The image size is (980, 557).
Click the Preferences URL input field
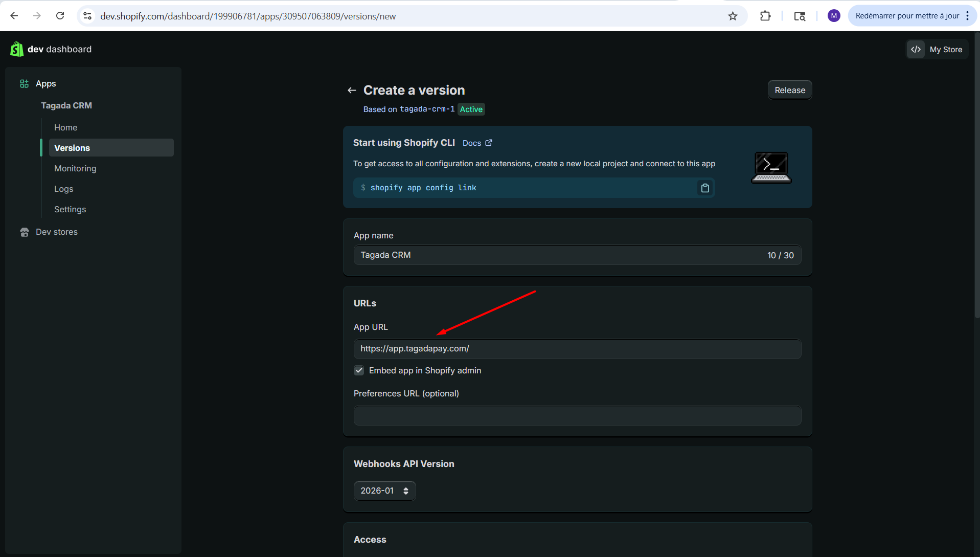577,416
